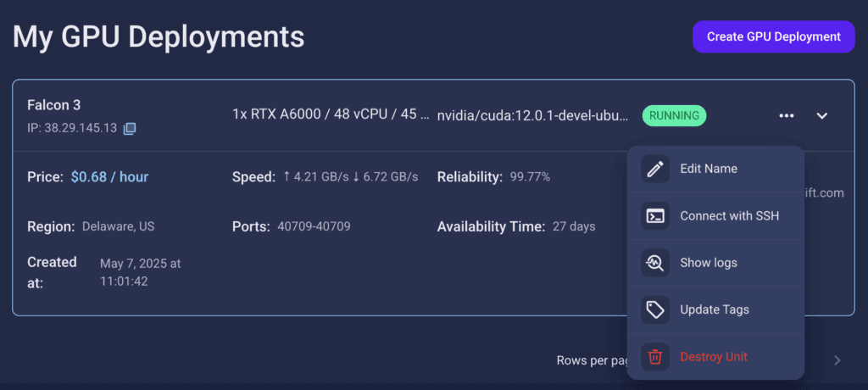
Task: Go to next page with right arrow
Action: coord(837,360)
